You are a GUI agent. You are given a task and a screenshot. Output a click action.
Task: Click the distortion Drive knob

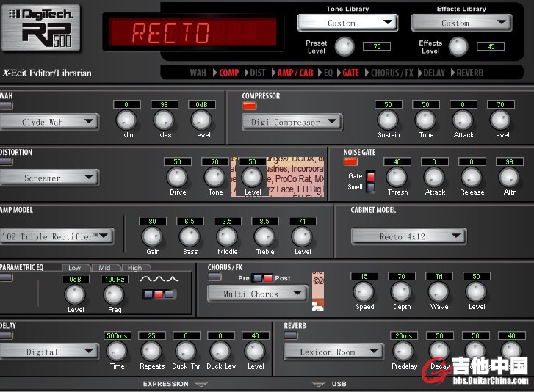(x=176, y=177)
